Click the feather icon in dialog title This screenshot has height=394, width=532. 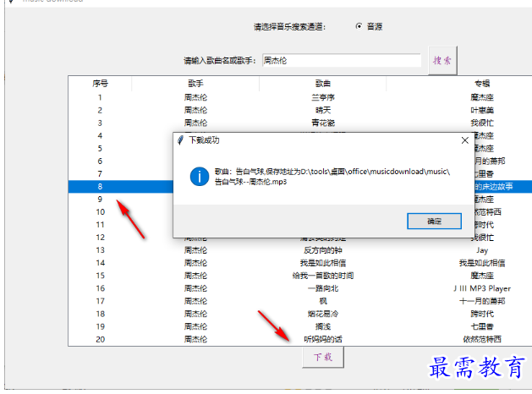(181, 140)
